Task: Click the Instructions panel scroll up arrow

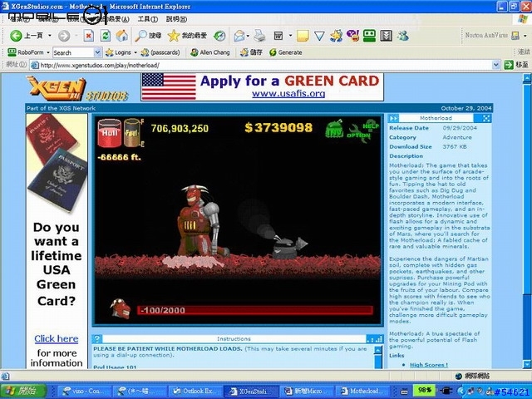Action: (x=378, y=350)
